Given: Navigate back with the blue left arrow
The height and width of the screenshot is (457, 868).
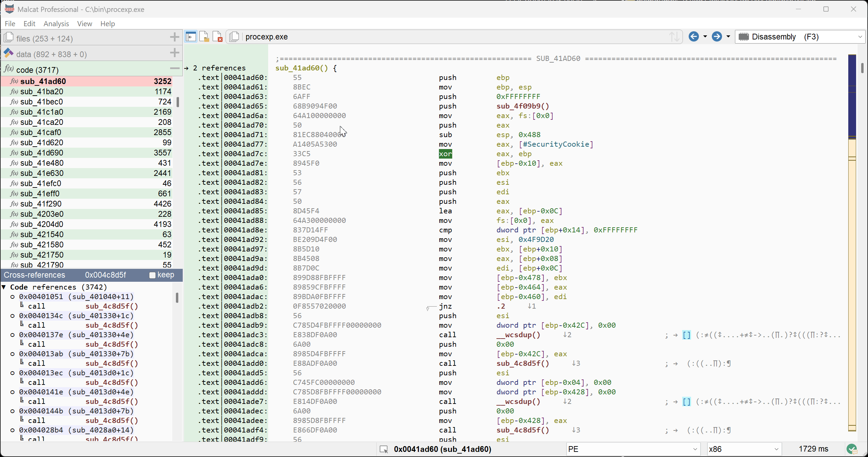Looking at the screenshot, I should pos(693,36).
